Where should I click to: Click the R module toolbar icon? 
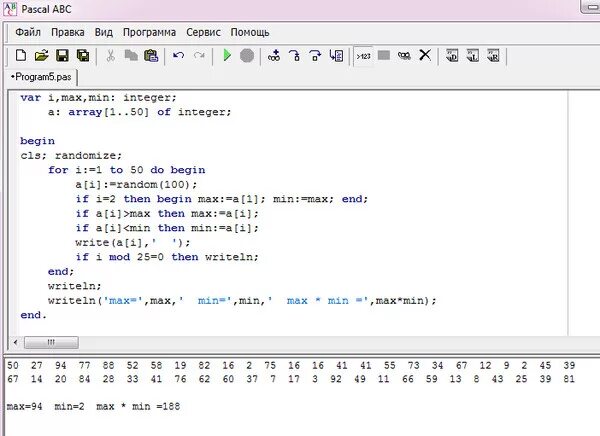click(x=493, y=56)
